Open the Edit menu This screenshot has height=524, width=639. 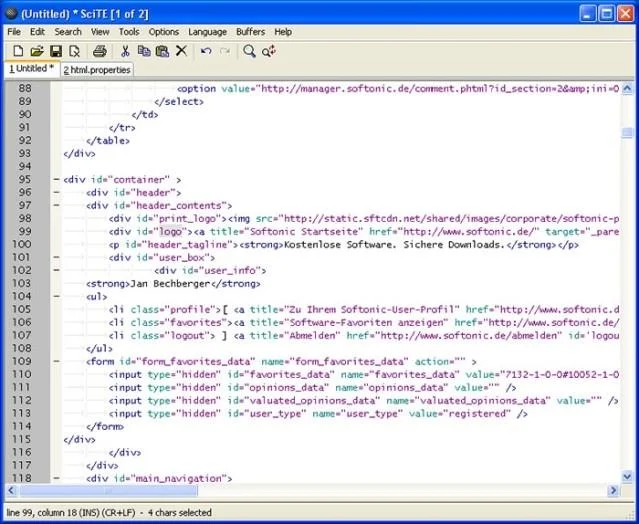point(37,32)
